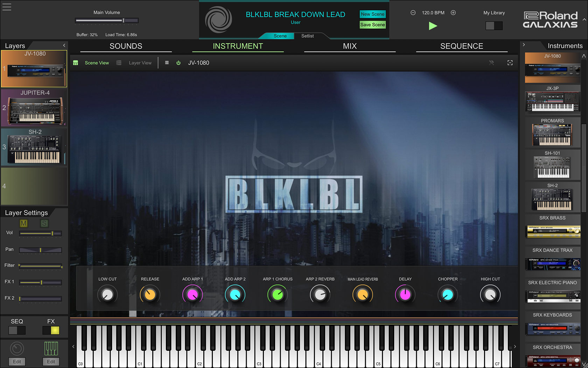Viewport: 588px width, 368px height.
Task: Click Edit button under FX
Action: [51, 362]
